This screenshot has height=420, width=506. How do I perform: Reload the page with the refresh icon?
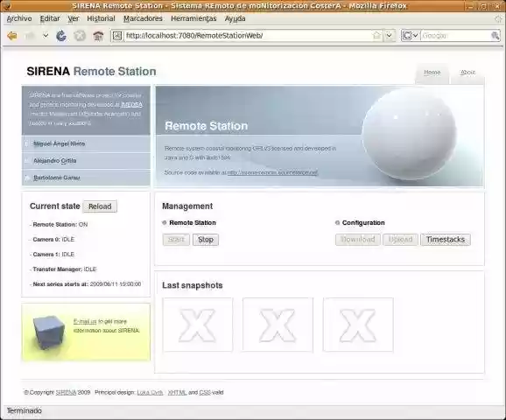click(x=61, y=36)
